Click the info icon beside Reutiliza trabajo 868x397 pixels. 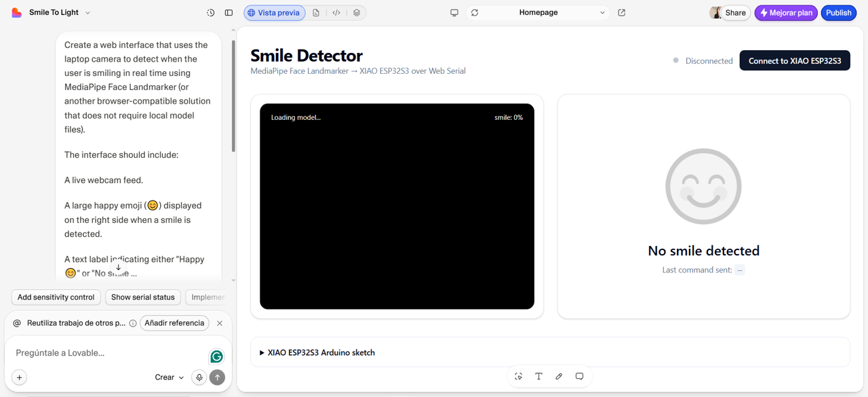click(133, 323)
